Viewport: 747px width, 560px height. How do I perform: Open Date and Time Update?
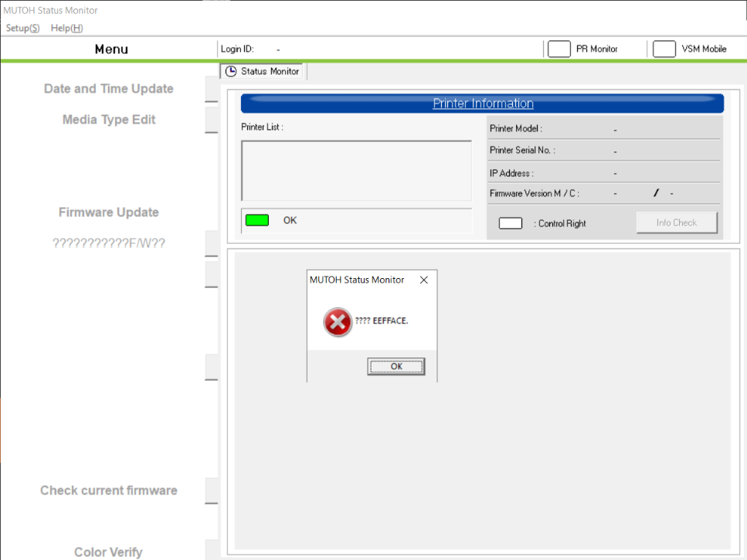click(x=109, y=89)
